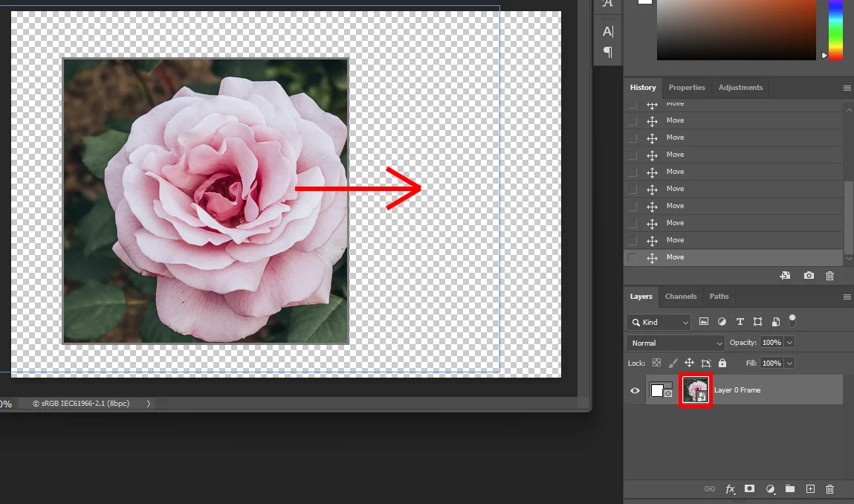
Task: Click the sRGB IEC61966-2.1 (8bpc) status text
Action: 80,404
